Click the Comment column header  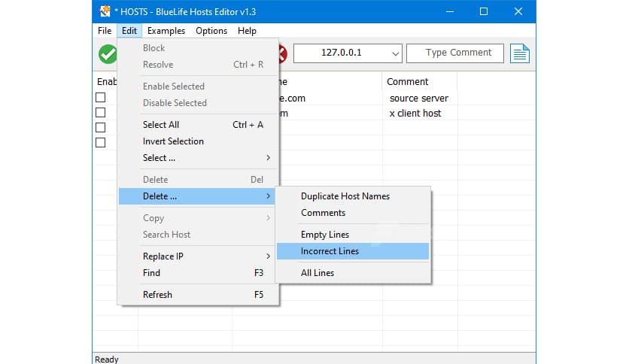tap(420, 82)
